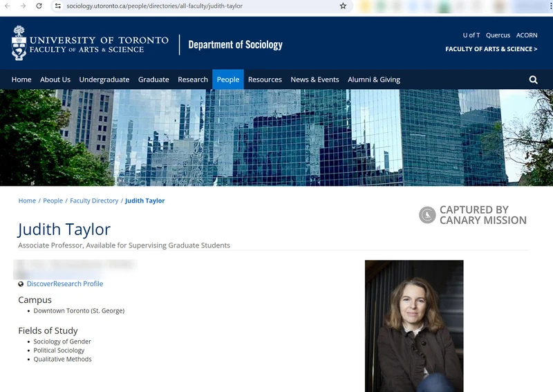Open the Research menu item

click(x=193, y=80)
